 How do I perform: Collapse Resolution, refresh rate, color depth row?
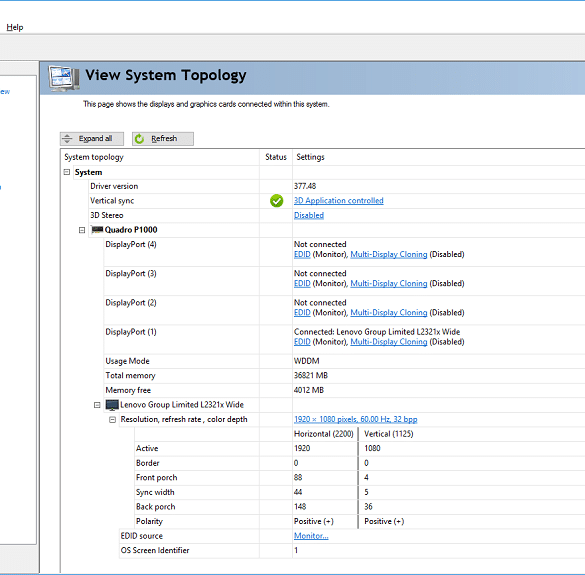pos(112,420)
